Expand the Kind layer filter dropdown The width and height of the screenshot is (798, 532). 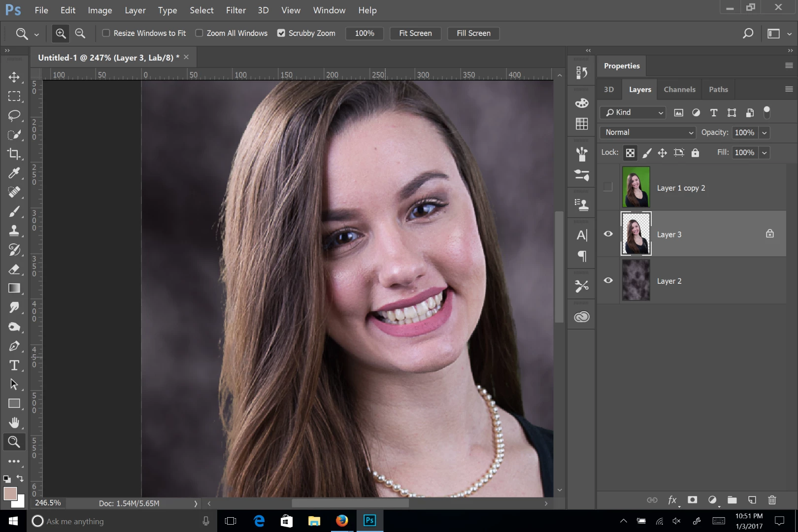point(633,113)
